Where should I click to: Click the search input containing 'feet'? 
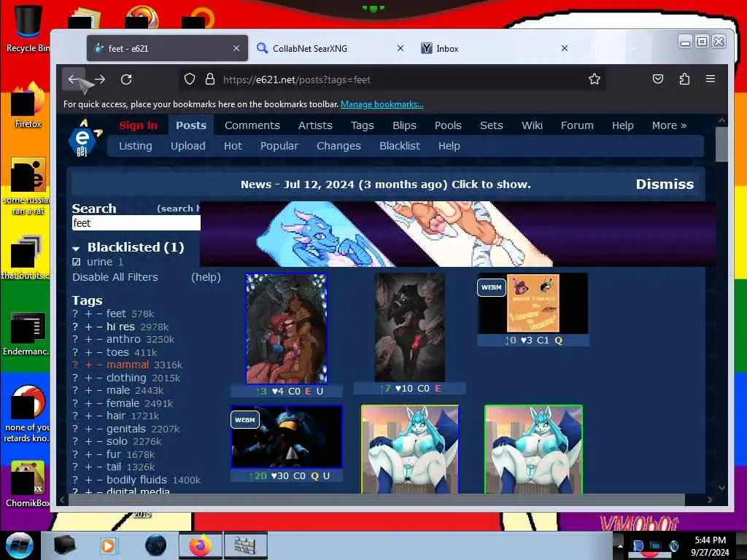[136, 223]
